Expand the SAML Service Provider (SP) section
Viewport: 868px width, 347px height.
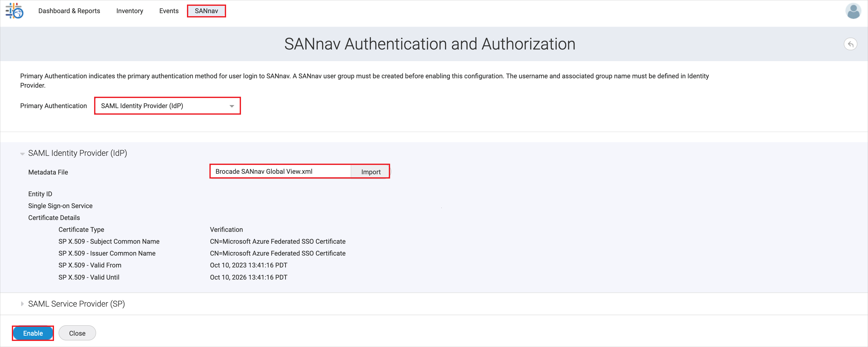pos(76,304)
